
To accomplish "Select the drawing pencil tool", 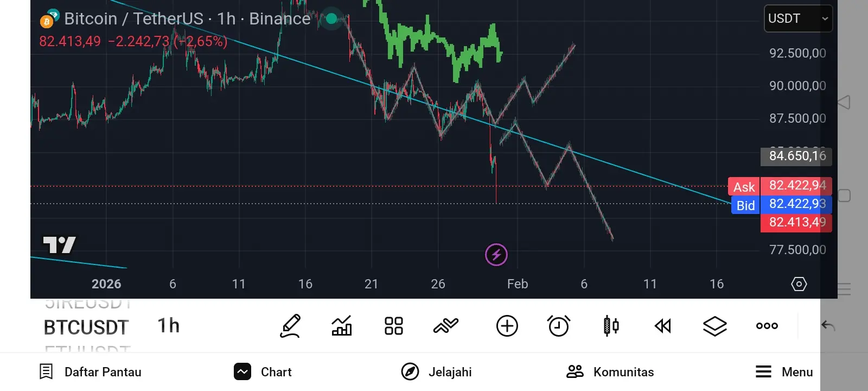I will [x=290, y=326].
